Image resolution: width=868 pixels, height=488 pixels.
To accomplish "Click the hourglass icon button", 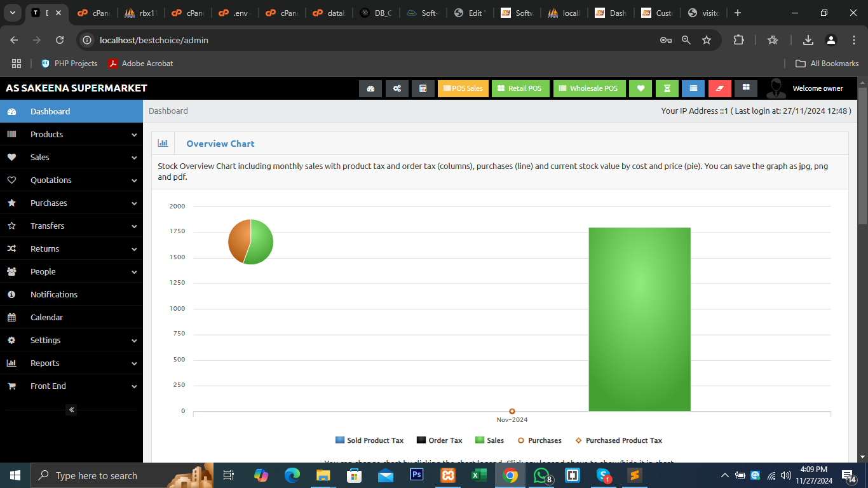I will [x=667, y=88].
